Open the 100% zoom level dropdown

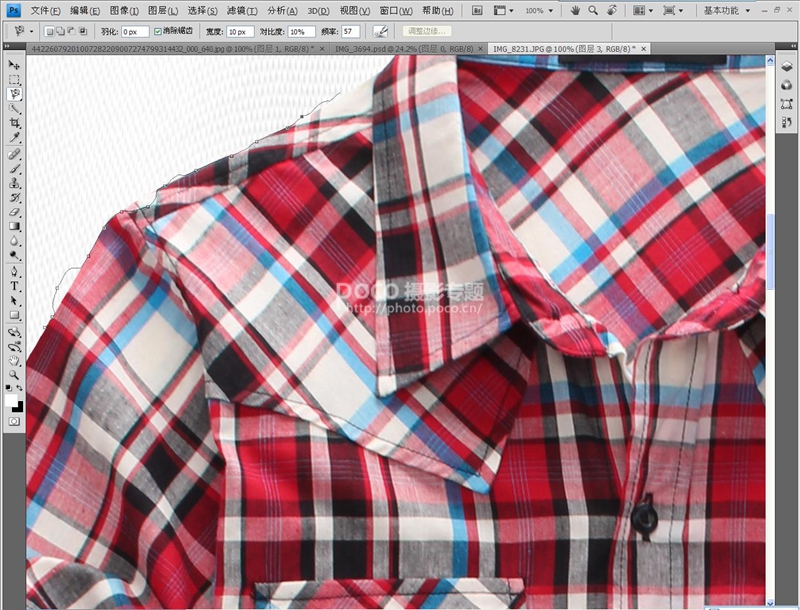coord(541,10)
